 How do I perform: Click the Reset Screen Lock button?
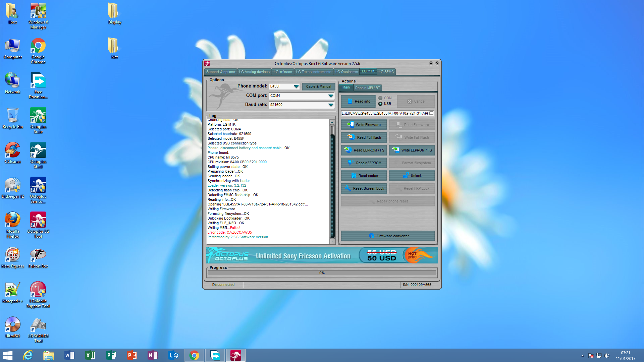click(364, 188)
